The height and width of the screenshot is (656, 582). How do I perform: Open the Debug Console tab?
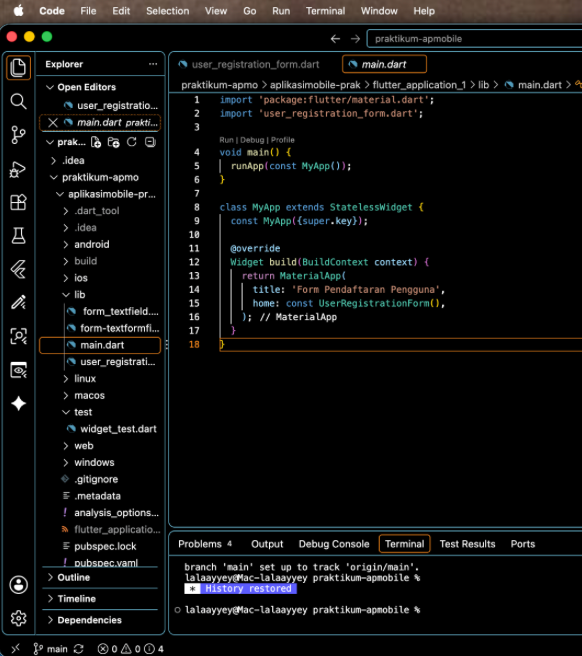[x=334, y=544]
